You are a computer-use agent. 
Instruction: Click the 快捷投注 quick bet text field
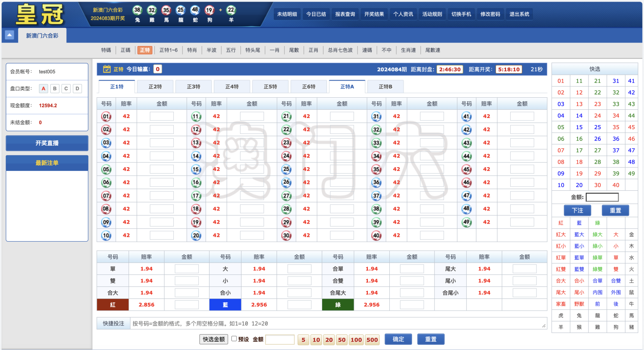[x=338, y=323]
